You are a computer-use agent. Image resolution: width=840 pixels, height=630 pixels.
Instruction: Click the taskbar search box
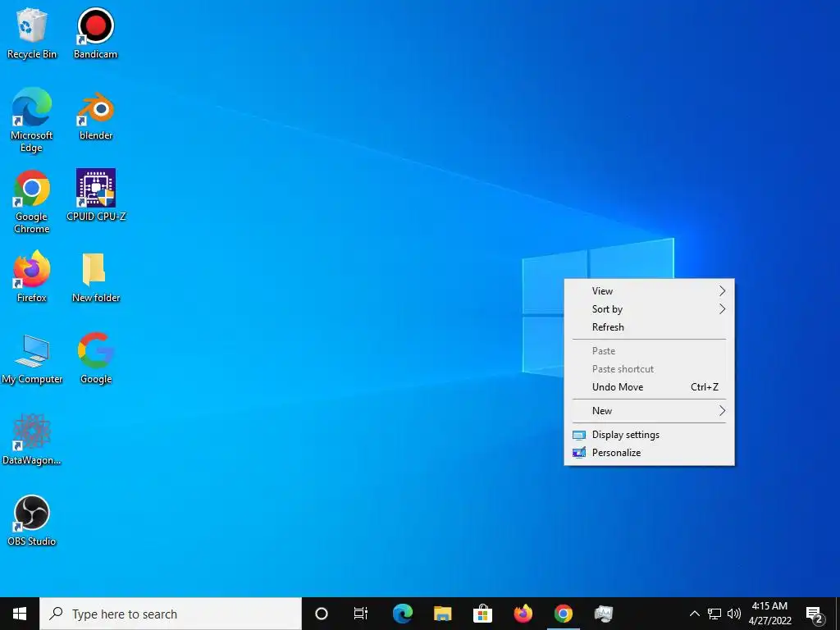click(171, 614)
